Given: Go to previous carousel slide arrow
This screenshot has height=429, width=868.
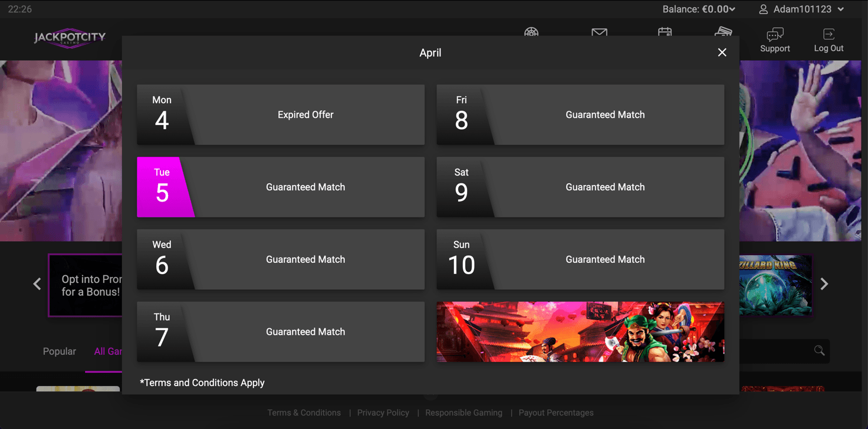Looking at the screenshot, I should coord(37,284).
